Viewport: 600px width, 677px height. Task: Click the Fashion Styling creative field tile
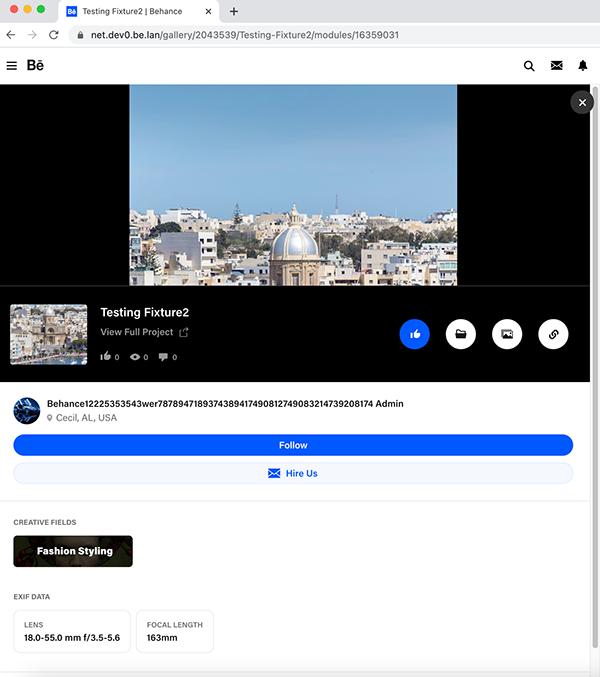[73, 551]
